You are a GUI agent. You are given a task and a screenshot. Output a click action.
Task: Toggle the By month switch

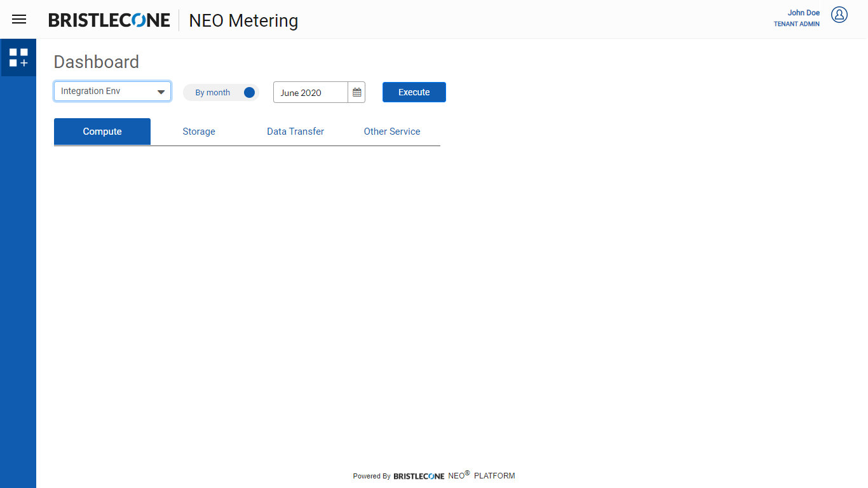tap(248, 92)
